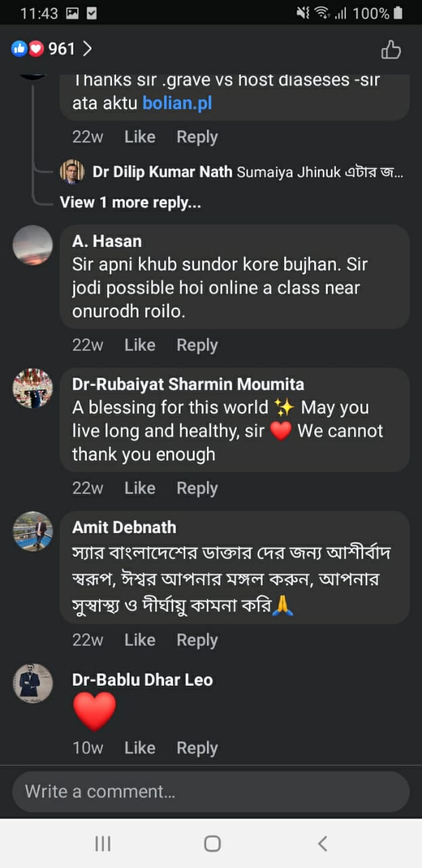Expand View 1 more reply
Image resolution: width=422 pixels, height=868 pixels.
130,202
